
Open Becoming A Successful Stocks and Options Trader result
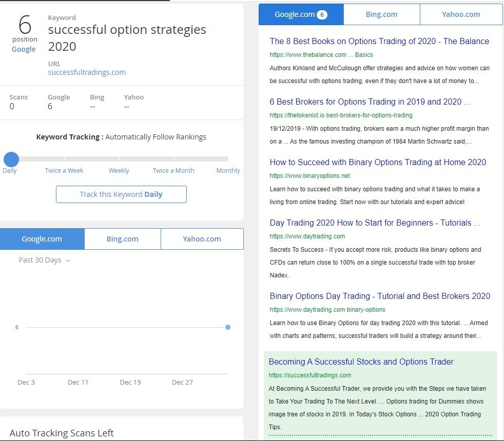coord(361,362)
